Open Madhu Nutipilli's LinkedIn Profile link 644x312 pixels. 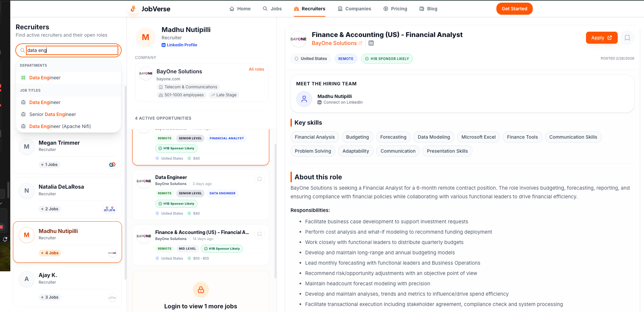(179, 45)
